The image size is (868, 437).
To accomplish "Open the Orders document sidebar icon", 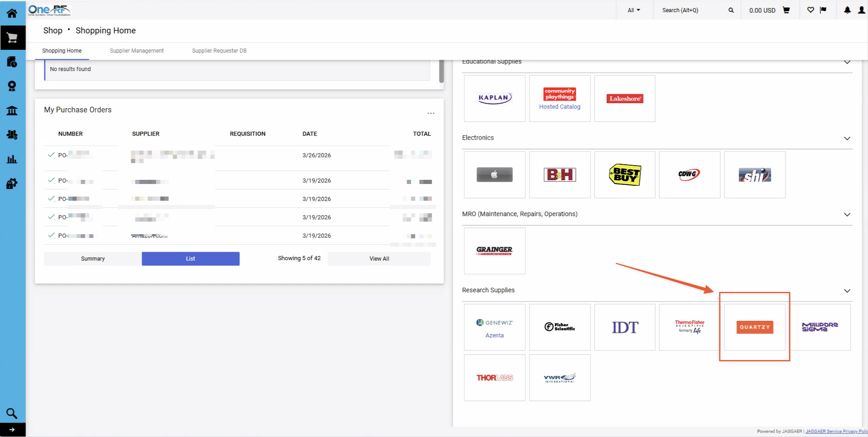I will pos(12,62).
